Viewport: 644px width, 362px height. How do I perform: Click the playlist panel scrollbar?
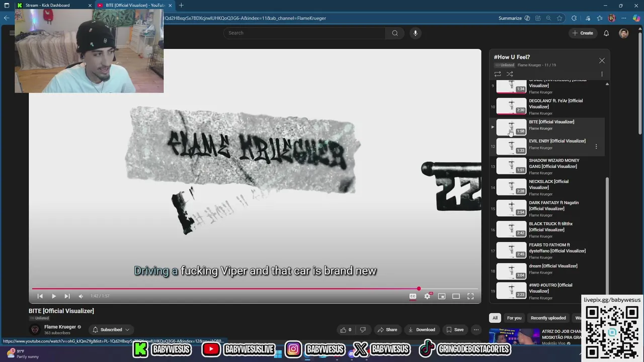607,236
